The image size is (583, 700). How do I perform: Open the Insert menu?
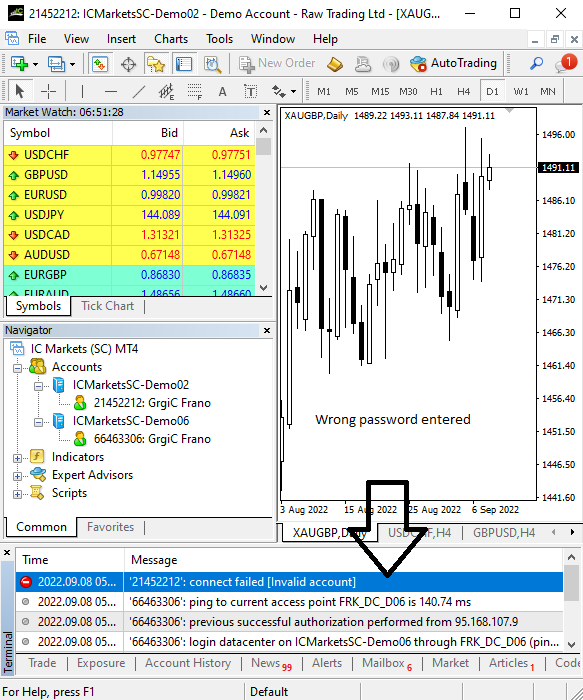(x=121, y=39)
